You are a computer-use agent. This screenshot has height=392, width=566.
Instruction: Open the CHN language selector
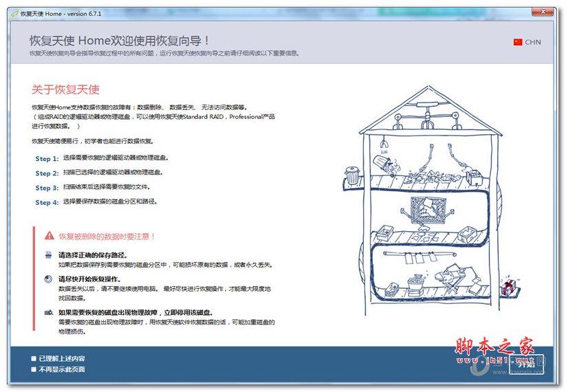527,42
